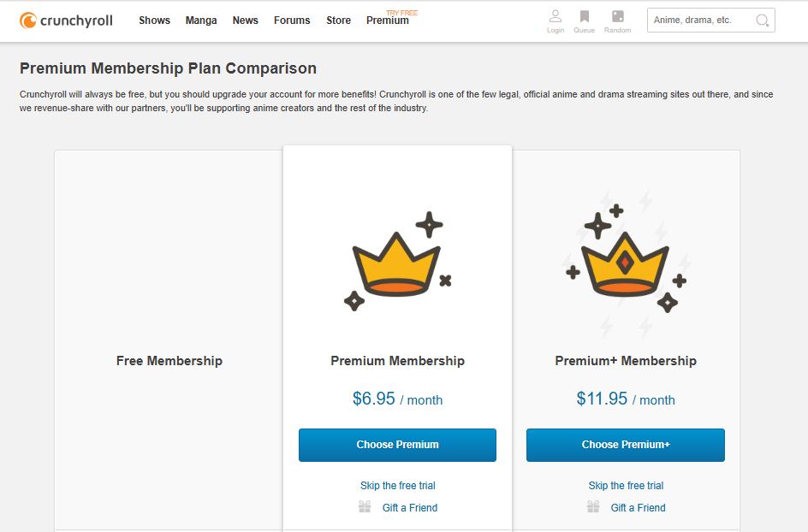Click the gift icon beside Premium+'s Gift a Friend
The width and height of the screenshot is (808, 532).
(591, 506)
